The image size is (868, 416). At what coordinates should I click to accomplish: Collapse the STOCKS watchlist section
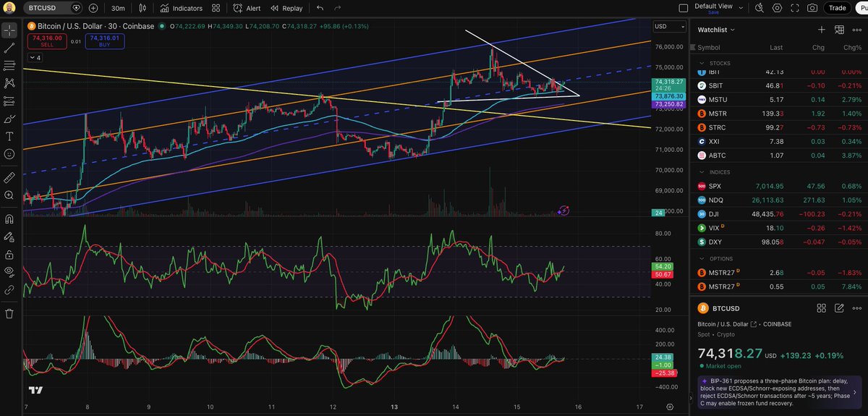click(701, 63)
